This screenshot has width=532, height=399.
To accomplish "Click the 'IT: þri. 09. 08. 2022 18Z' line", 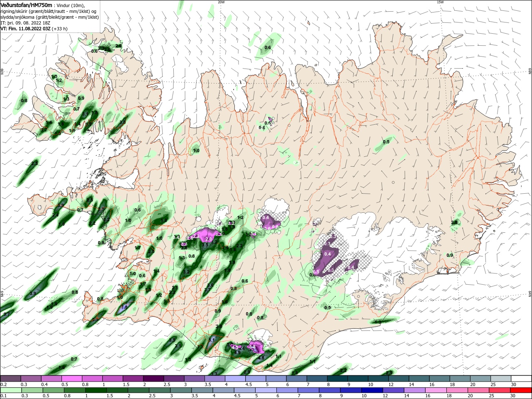I will (25, 23).
